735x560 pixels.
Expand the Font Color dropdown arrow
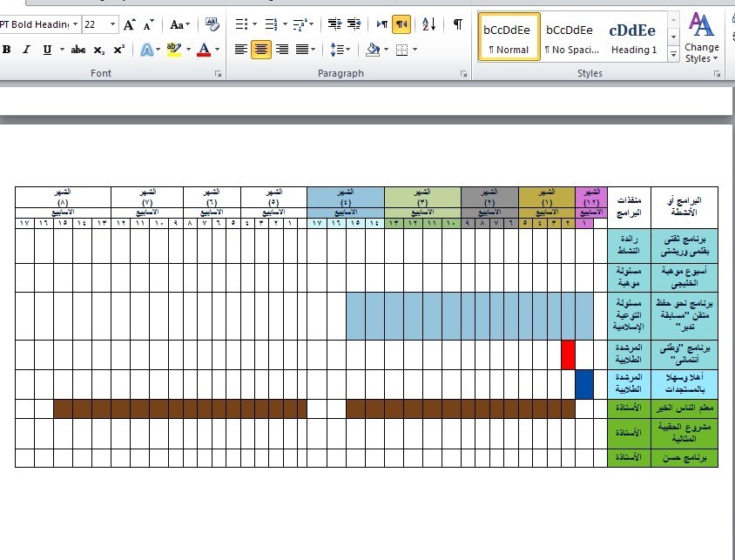click(217, 49)
